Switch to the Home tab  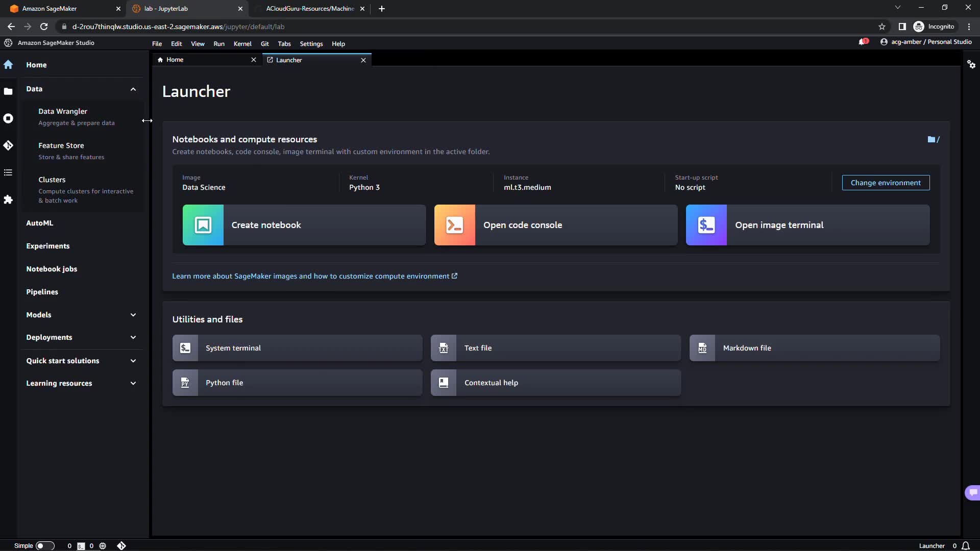coord(175,60)
